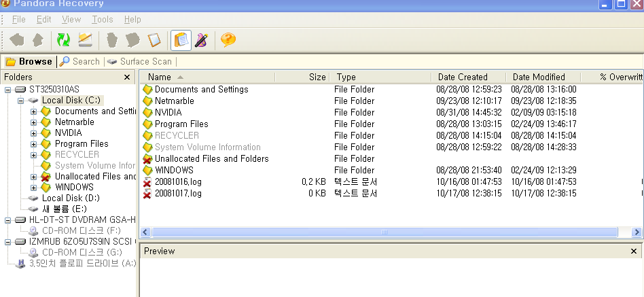Click the Back arrow toolbar icon
Image resolution: width=644 pixels, height=297 pixels.
(x=16, y=40)
